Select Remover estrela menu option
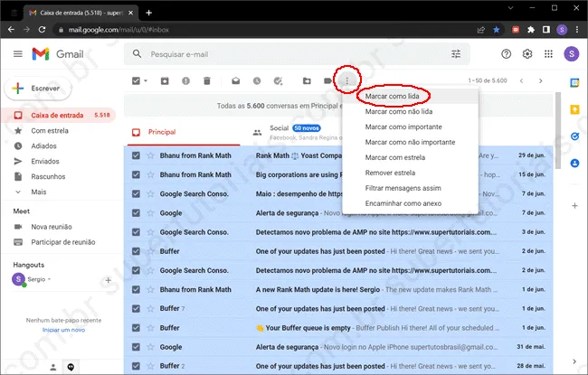This screenshot has height=375, width=588. coord(411,173)
